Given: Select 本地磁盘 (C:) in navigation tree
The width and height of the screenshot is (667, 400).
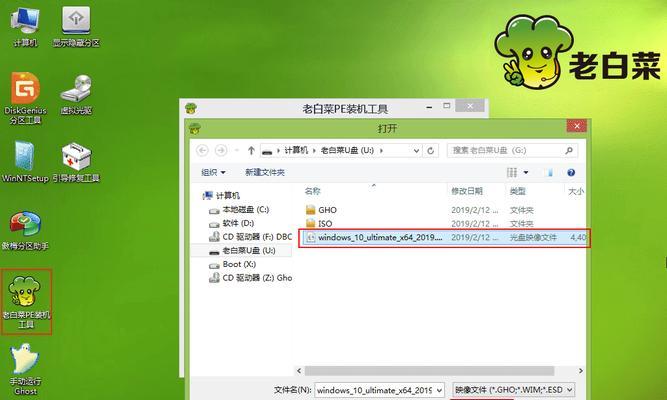Looking at the screenshot, I should pos(239,209).
